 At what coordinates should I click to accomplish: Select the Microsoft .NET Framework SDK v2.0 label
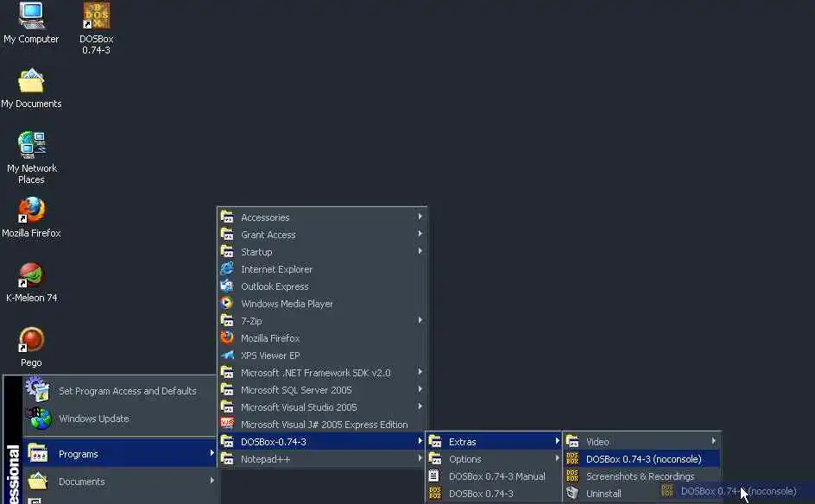315,373
